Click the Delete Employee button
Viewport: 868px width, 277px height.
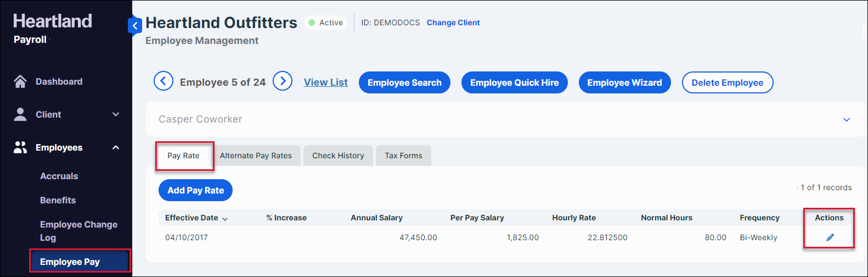(727, 82)
